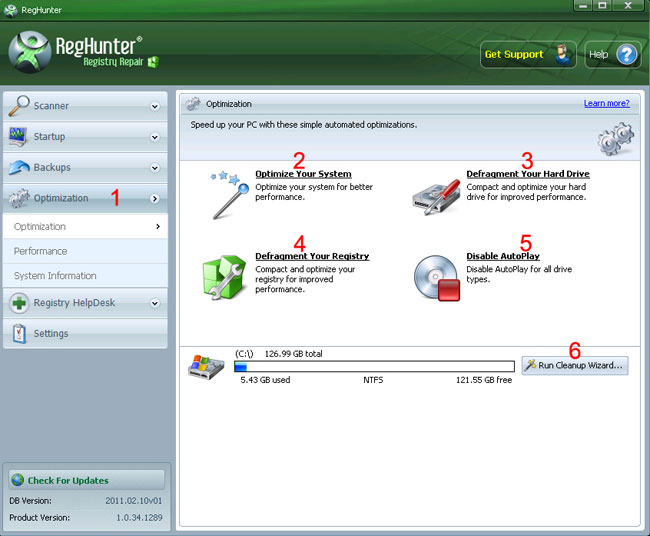Click the Defragment Your Hard Drive icon
This screenshot has width=650, height=536.
[x=436, y=194]
